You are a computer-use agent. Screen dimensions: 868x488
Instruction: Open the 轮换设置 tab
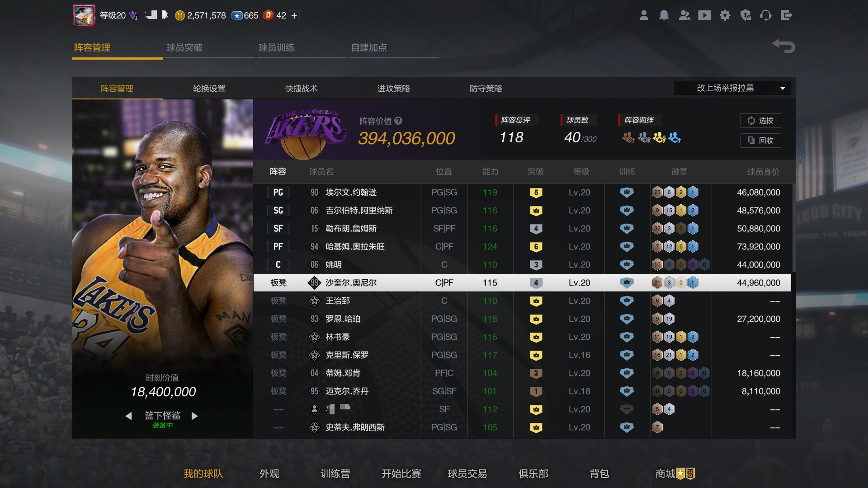209,89
